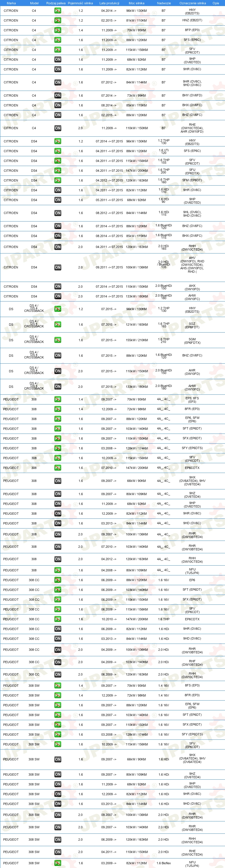Click petrol icon in Citroen C4 HNZ (EB2DT) row
Screen dimensions: 225x868
[x=58, y=20]
